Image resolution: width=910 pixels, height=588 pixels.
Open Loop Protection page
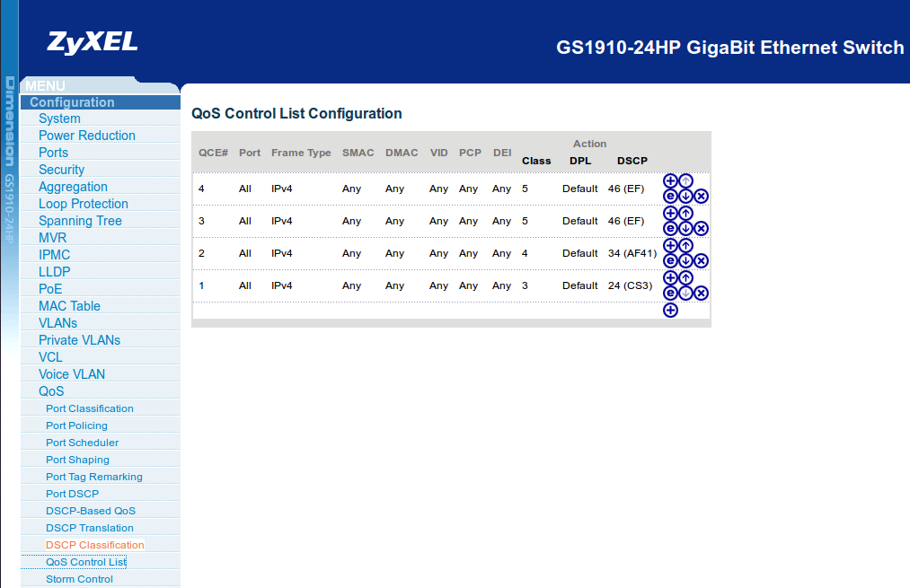point(83,204)
